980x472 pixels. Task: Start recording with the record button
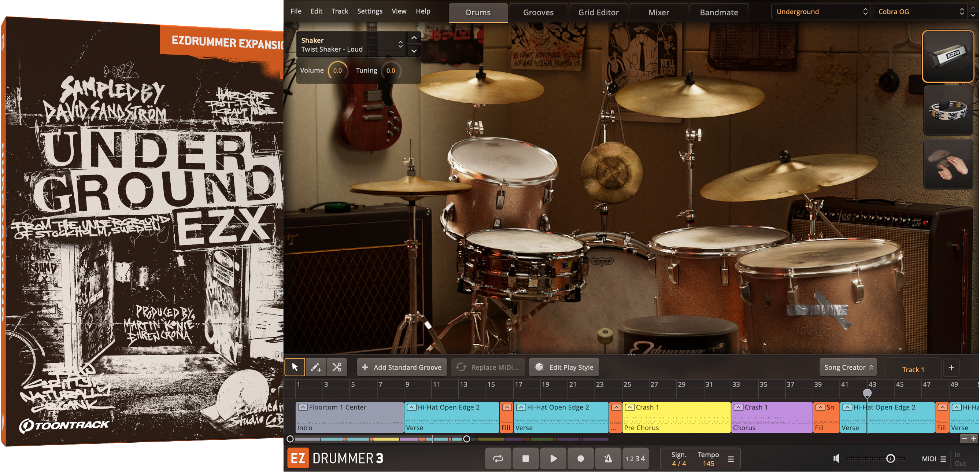[x=581, y=459]
